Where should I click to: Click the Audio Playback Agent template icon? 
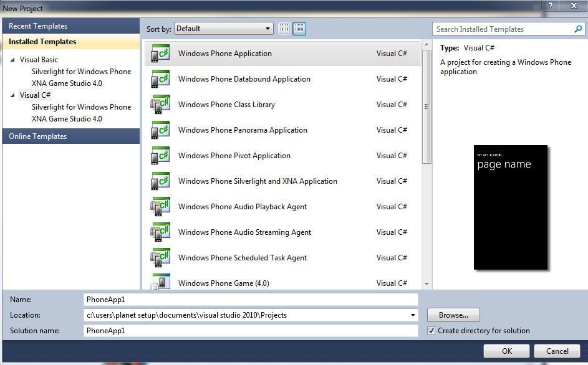160,207
